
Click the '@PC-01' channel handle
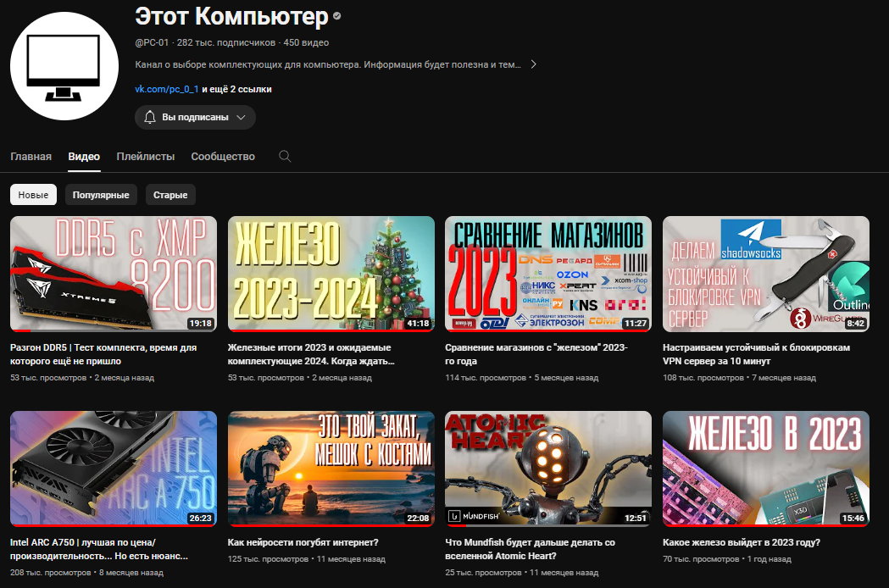coord(152,42)
